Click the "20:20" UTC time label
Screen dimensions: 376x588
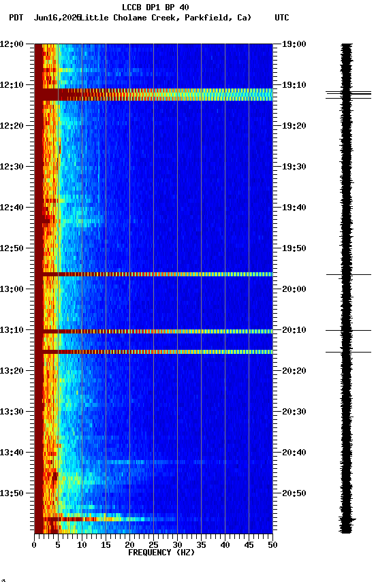(294, 372)
